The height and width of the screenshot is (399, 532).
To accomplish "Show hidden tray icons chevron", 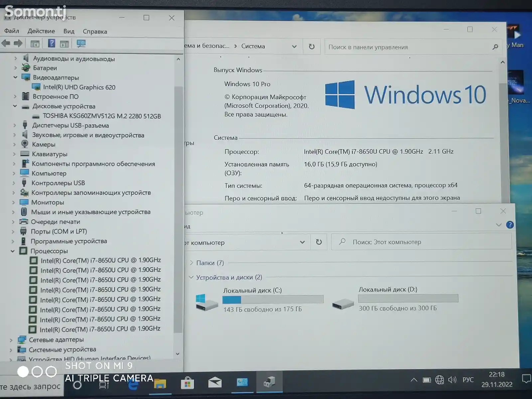I will (414, 380).
